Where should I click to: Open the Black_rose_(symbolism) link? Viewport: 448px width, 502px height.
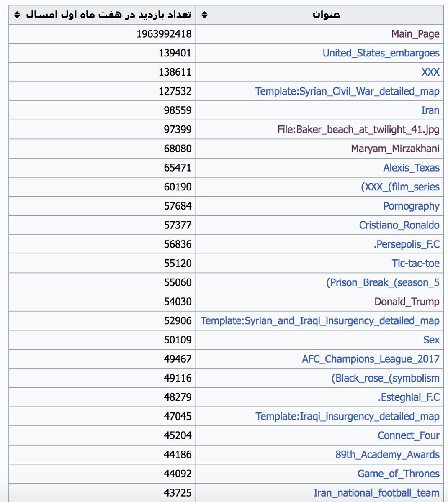[386, 378]
